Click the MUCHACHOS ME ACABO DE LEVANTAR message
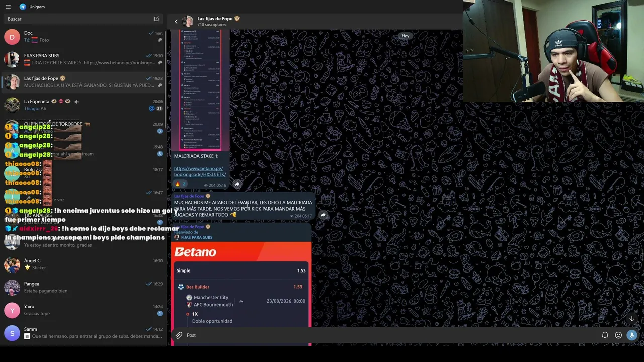This screenshot has height=362, width=644. pyautogui.click(x=243, y=209)
